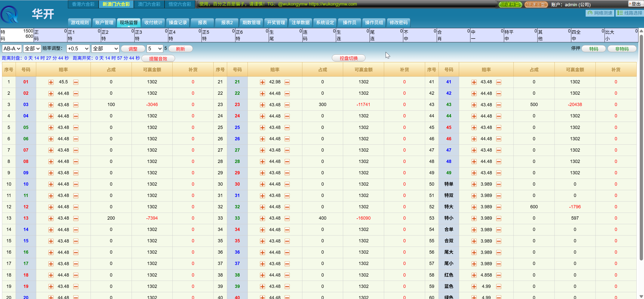Click plus icon in row for number 03
The height and width of the screenshot is (299, 644).
click(x=51, y=105)
